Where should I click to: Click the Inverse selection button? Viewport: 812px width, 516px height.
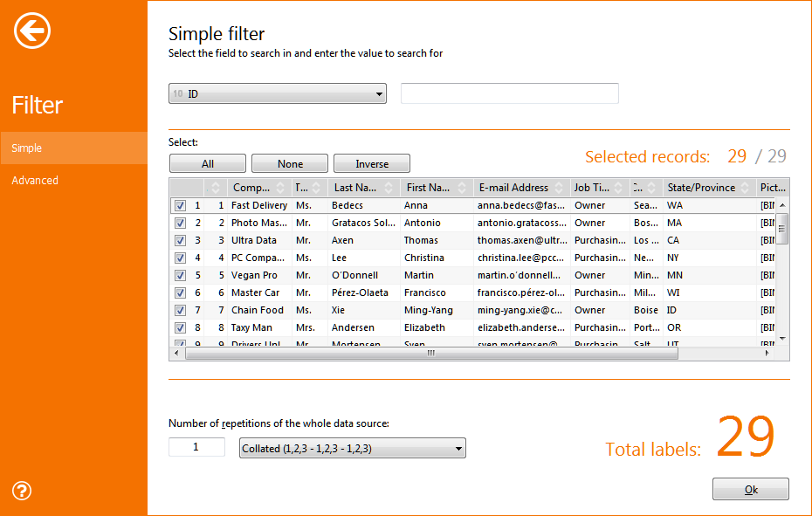(371, 164)
